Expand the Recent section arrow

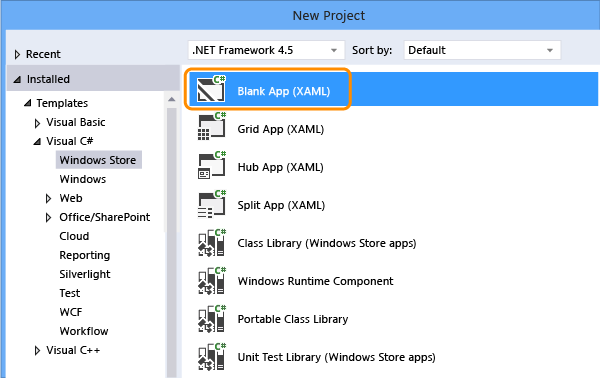tap(17, 54)
